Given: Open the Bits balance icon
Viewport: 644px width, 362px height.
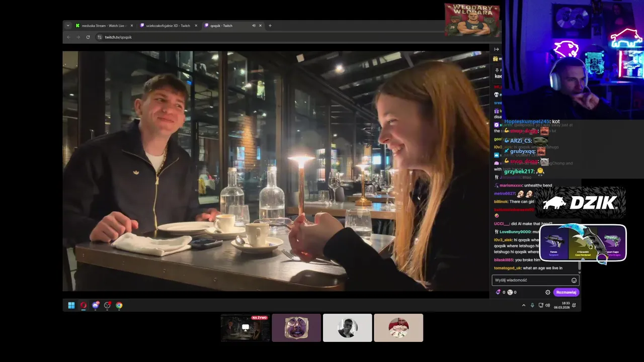Looking at the screenshot, I should [498, 292].
